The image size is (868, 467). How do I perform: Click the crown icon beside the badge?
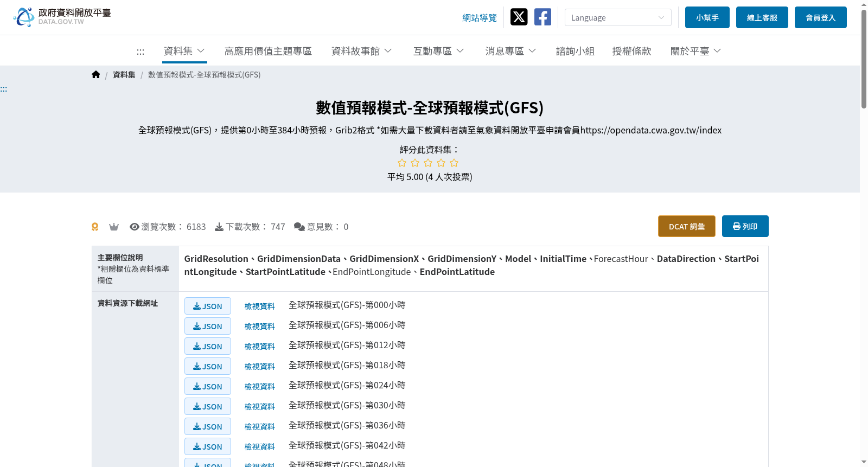[x=113, y=227]
